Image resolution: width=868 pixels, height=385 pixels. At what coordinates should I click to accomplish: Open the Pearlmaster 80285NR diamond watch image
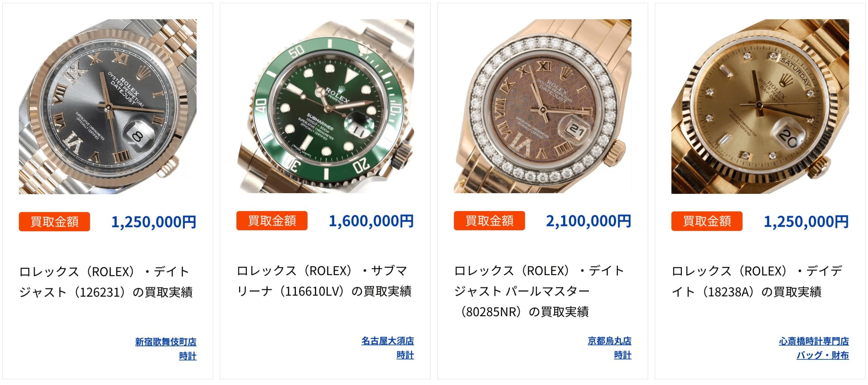542,106
